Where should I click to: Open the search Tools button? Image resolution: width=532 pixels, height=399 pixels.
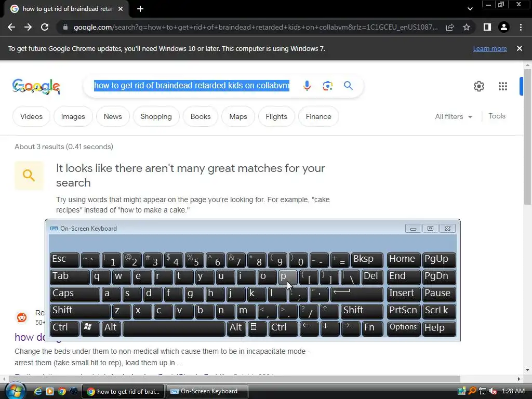coord(497,116)
